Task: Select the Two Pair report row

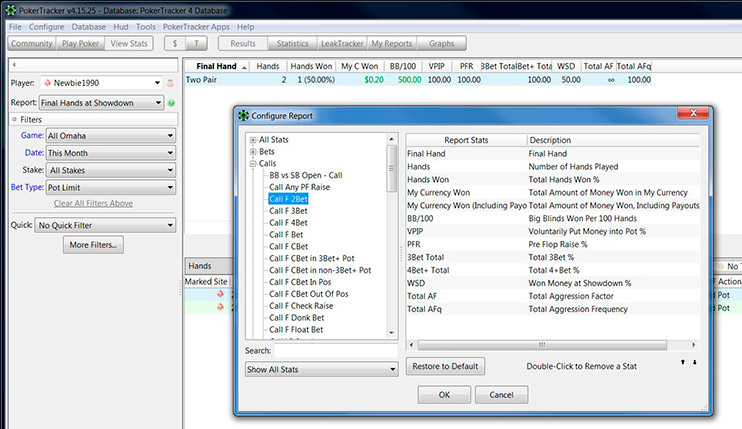Action: (x=418, y=79)
